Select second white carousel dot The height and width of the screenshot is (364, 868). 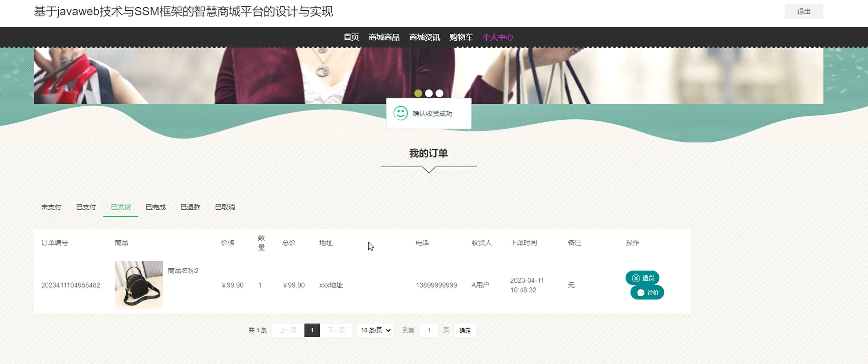(429, 93)
